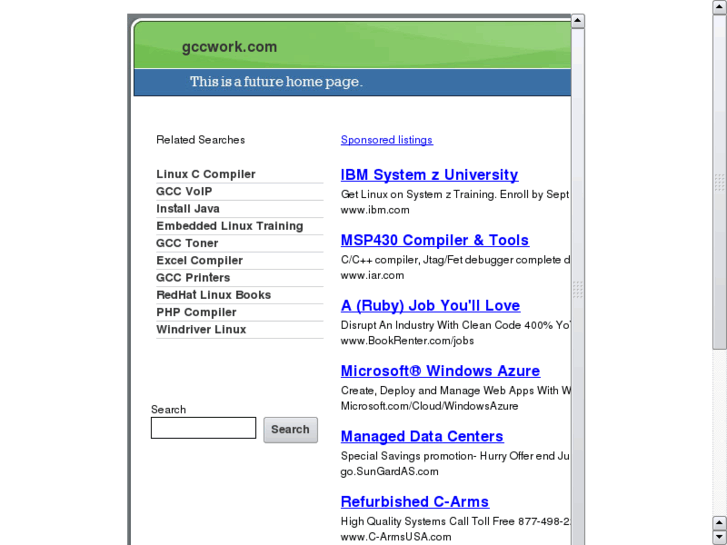Open Refurbished C-Arms listing
727x545 pixels.
tap(415, 502)
